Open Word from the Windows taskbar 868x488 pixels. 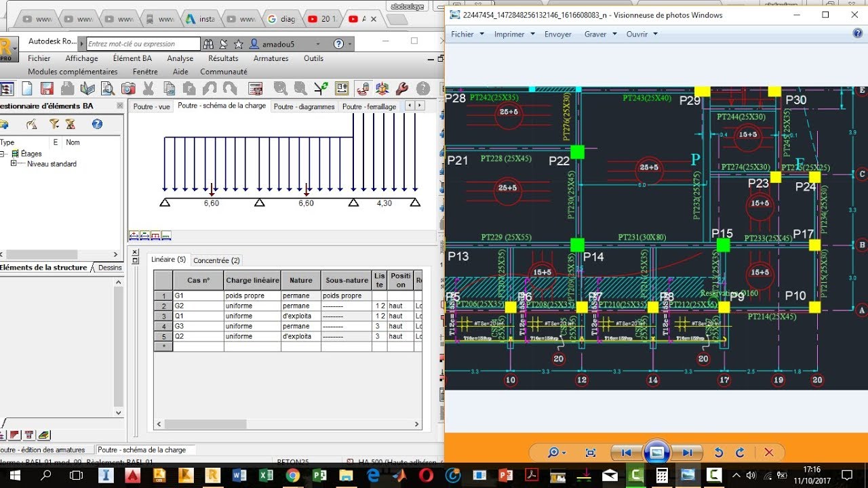[239, 476]
